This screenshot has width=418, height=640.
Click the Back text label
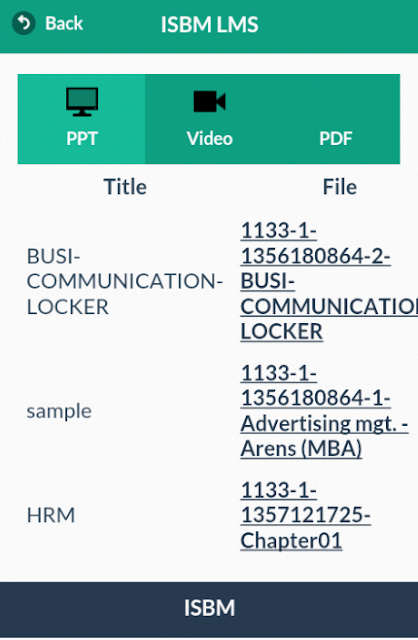pos(64,23)
